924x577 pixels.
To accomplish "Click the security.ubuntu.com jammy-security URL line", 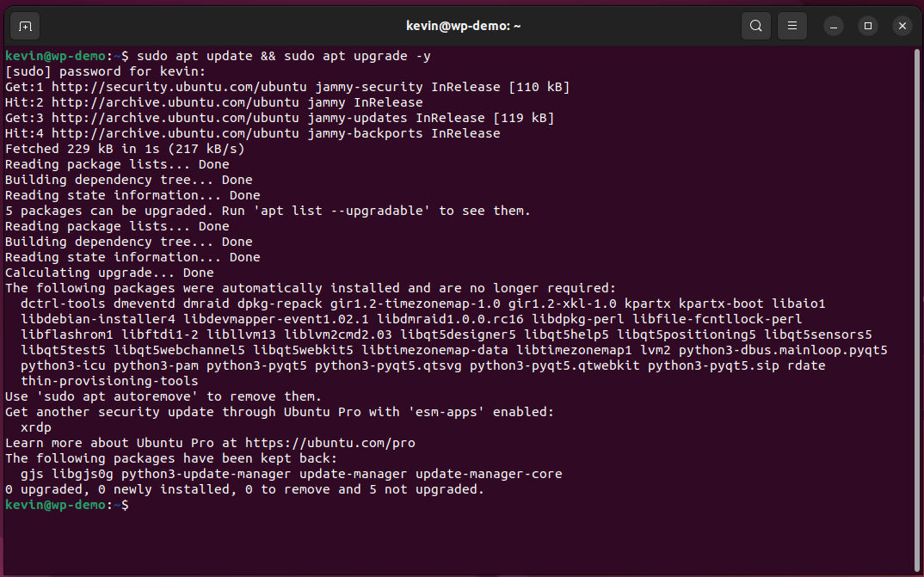I will click(287, 87).
